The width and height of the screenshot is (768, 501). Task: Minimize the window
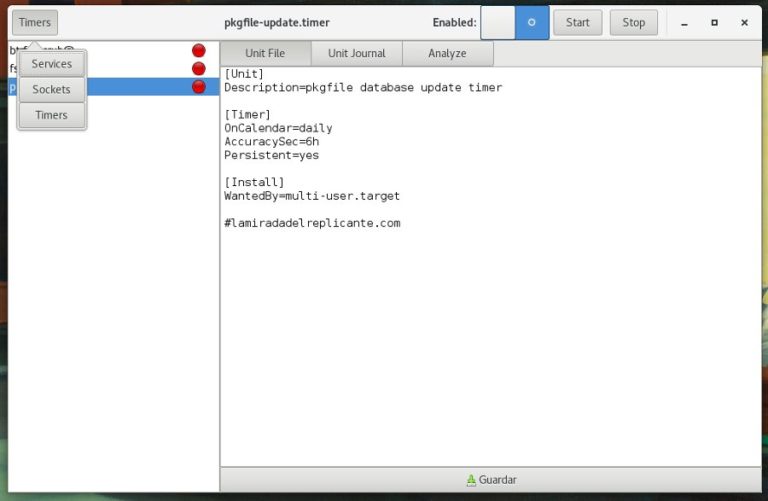click(x=684, y=23)
